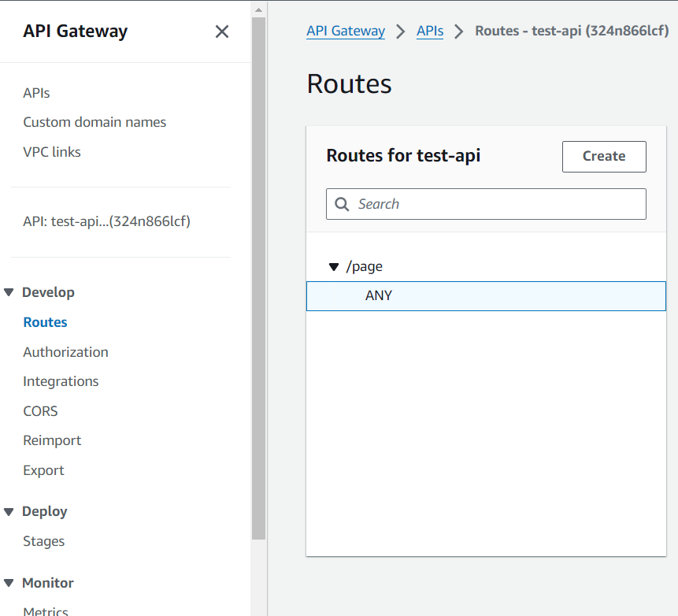Follow the APIs breadcrumb link

430,32
